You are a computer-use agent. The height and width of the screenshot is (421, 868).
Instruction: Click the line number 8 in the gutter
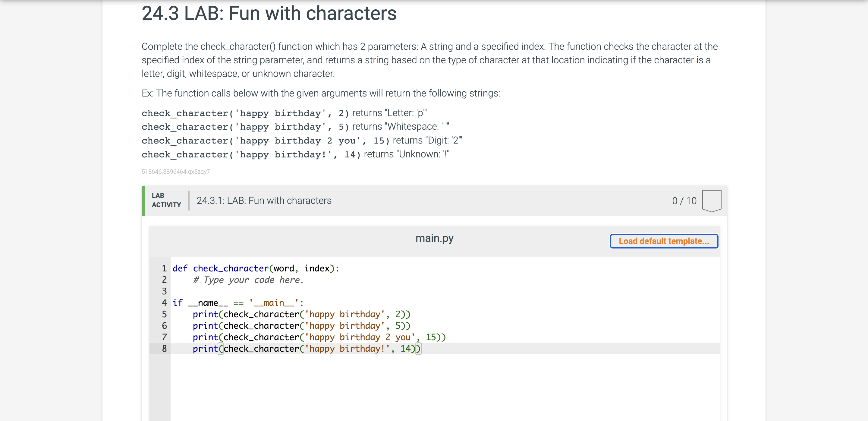pyautogui.click(x=165, y=349)
